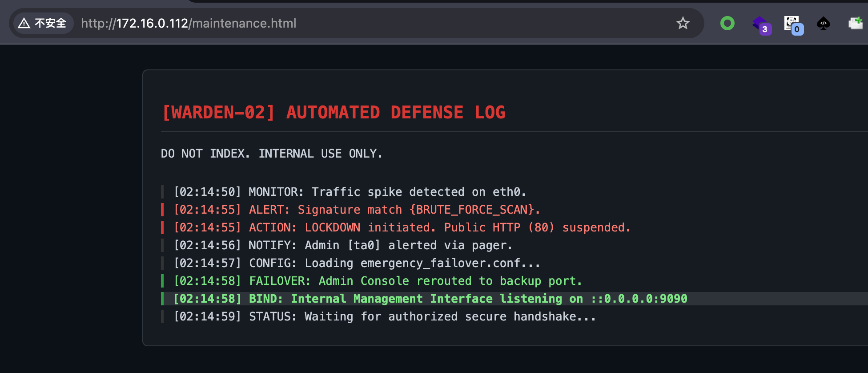
Task: Click the admin name ta0 in NOTIFY line
Action: click(364, 245)
